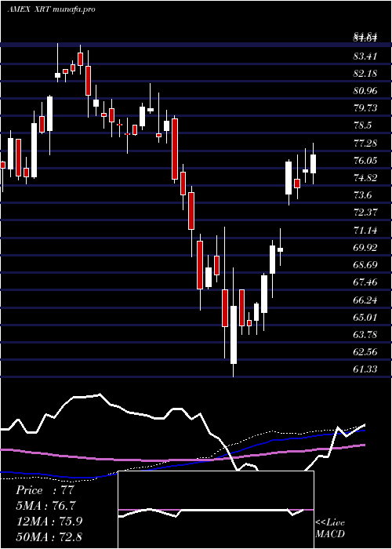Screen dimensions: 392x549
Task: Click the last white candlestick on the right
Action: pos(314,163)
